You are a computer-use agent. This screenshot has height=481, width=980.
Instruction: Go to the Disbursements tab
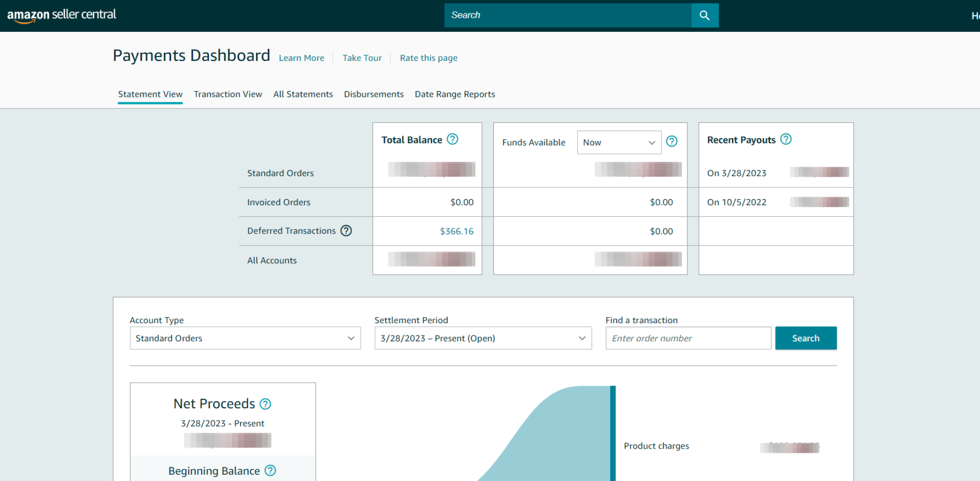[373, 94]
